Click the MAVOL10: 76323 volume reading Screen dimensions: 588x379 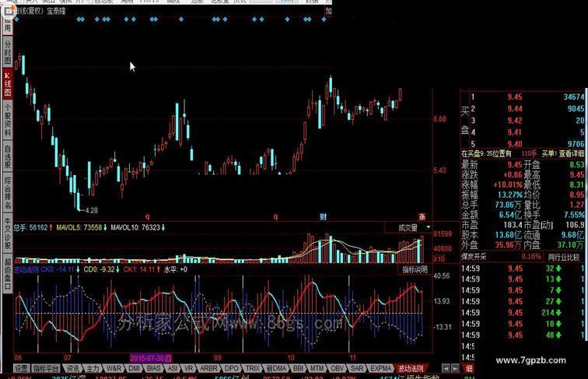pyautogui.click(x=135, y=227)
